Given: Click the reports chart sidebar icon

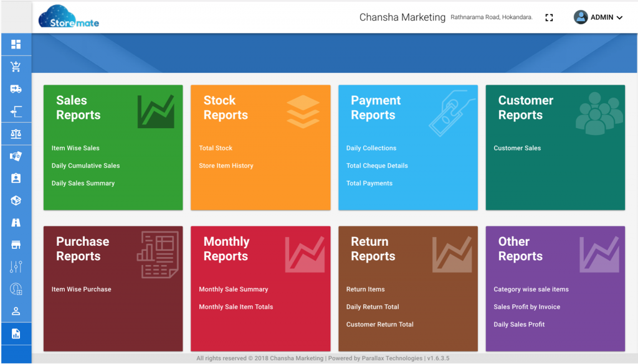Looking at the screenshot, I should click(16, 334).
